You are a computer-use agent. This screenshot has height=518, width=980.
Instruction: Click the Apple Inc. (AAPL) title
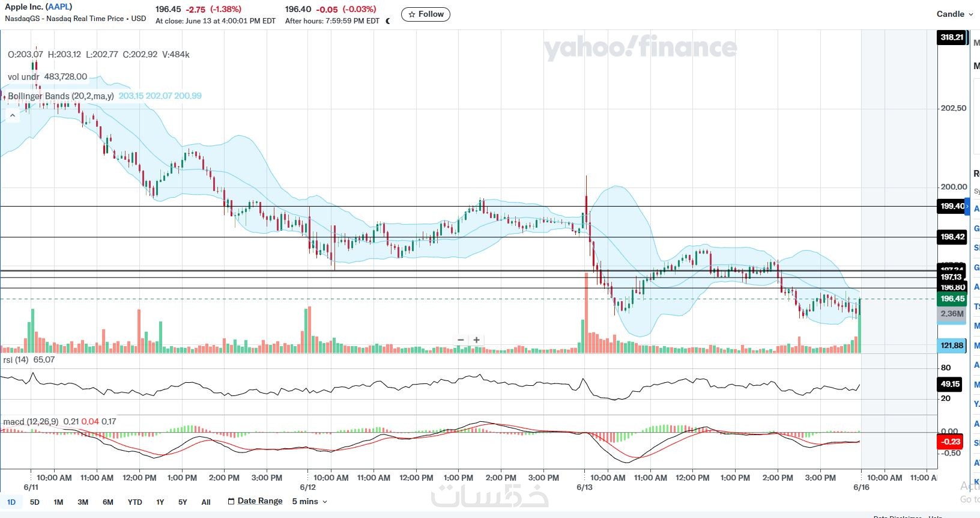(38, 7)
